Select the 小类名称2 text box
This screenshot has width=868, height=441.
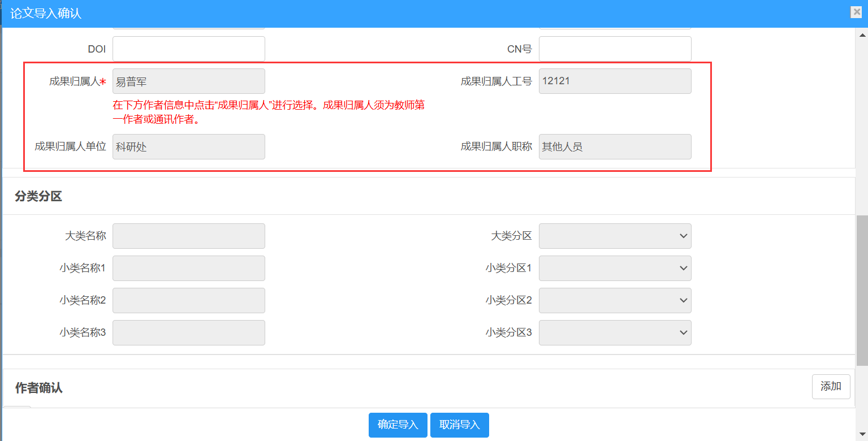(189, 300)
